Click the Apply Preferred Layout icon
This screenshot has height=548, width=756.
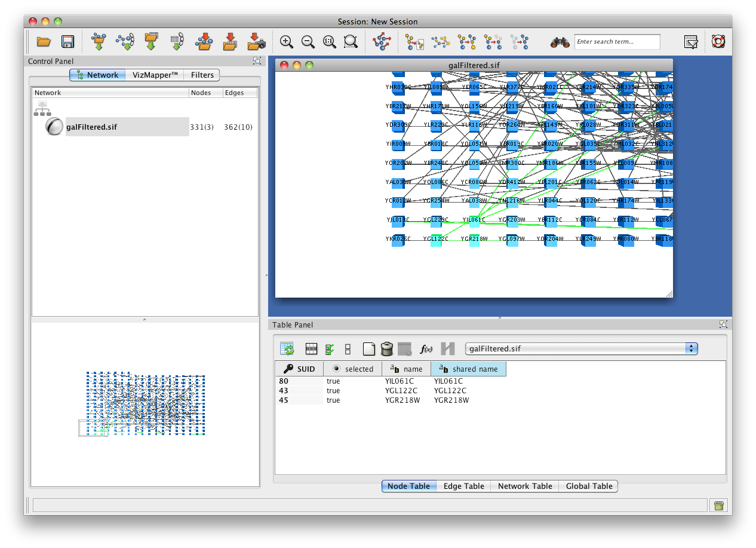381,42
